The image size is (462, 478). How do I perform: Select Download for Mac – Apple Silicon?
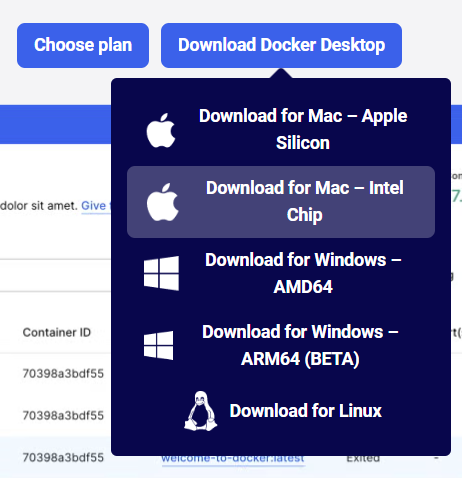tap(281, 130)
